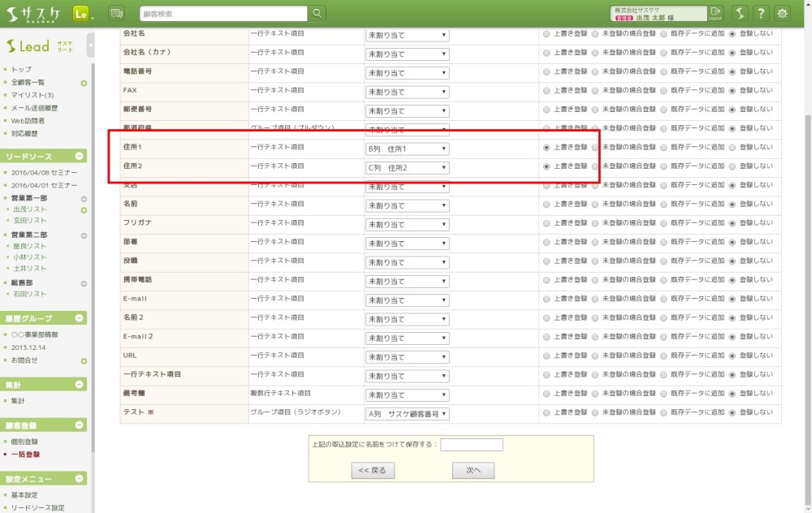Click the 次へ button
The height and width of the screenshot is (513, 812).
click(x=473, y=471)
